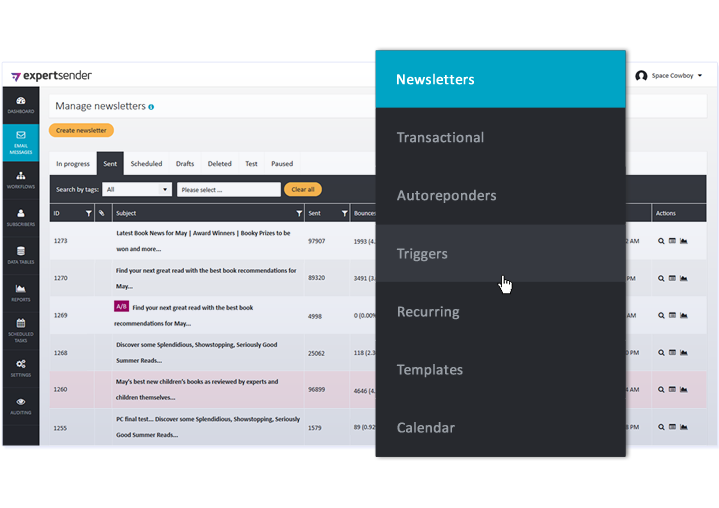Click the Actions column header
The width and height of the screenshot is (719, 508).
(679, 213)
